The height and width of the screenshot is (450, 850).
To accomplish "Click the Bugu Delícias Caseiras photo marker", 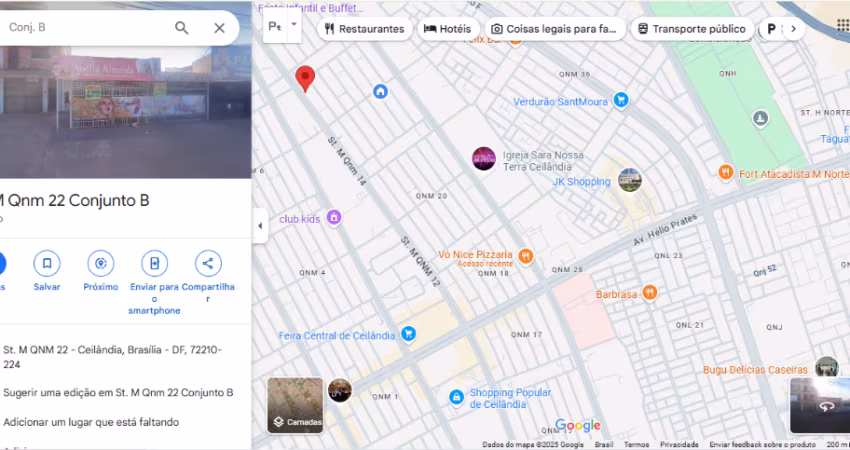I will coord(827,368).
